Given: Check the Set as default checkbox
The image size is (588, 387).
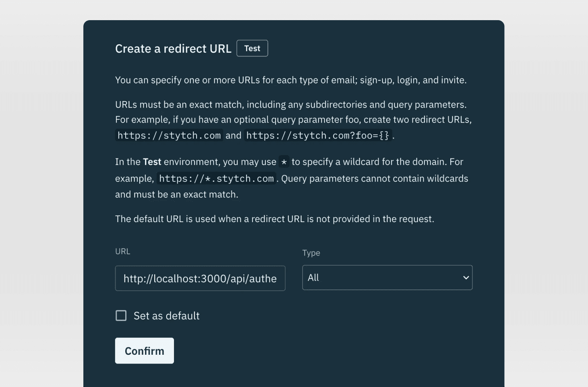Looking at the screenshot, I should (x=121, y=316).
